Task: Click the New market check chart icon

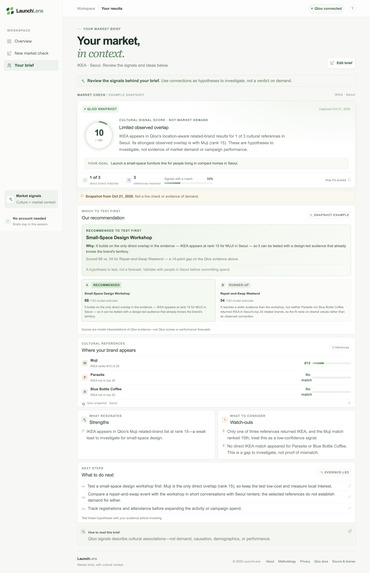Action: click(9, 53)
